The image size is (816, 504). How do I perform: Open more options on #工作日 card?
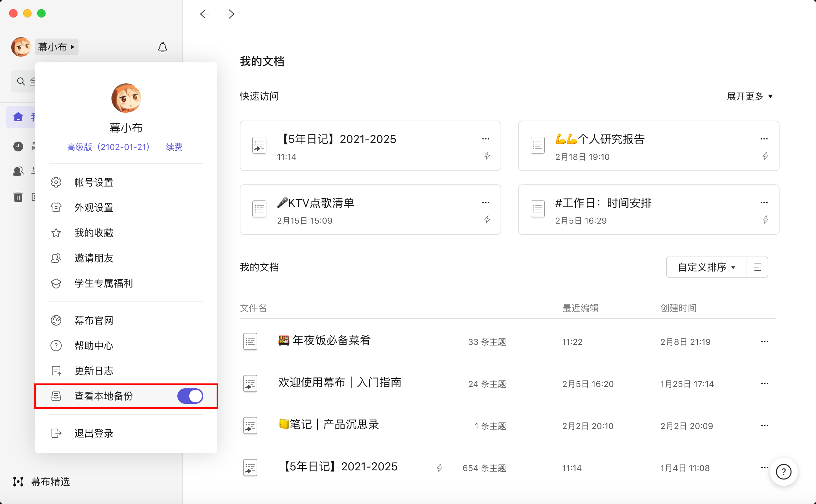764,203
